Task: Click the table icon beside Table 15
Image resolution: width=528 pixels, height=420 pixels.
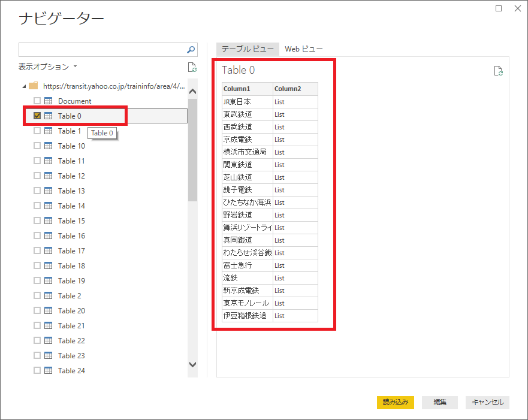Action: tap(49, 220)
